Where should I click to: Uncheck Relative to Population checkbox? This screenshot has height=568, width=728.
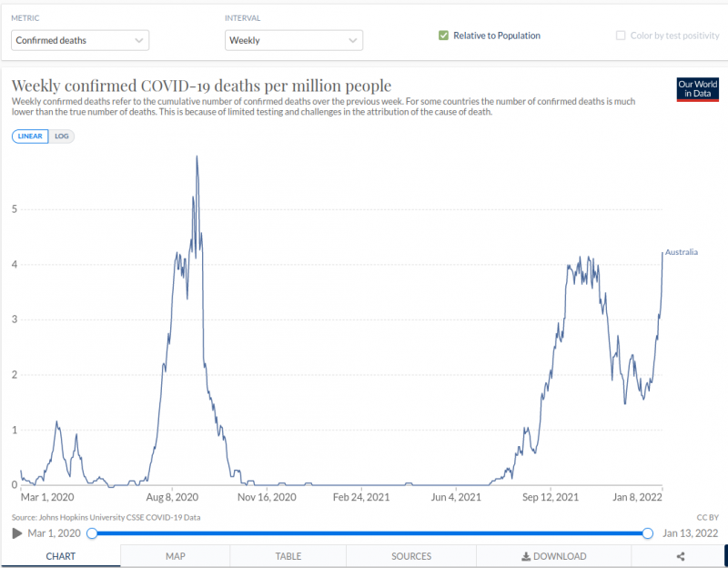click(x=443, y=35)
